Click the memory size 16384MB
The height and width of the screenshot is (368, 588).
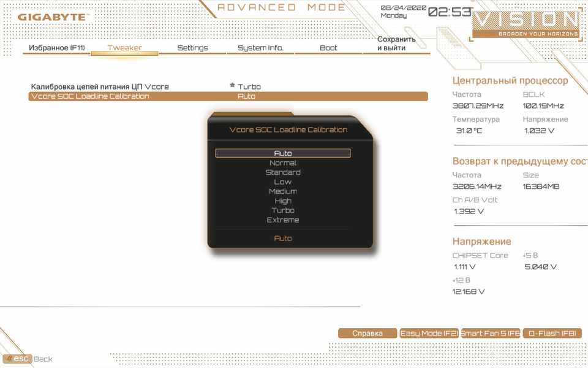(541, 186)
